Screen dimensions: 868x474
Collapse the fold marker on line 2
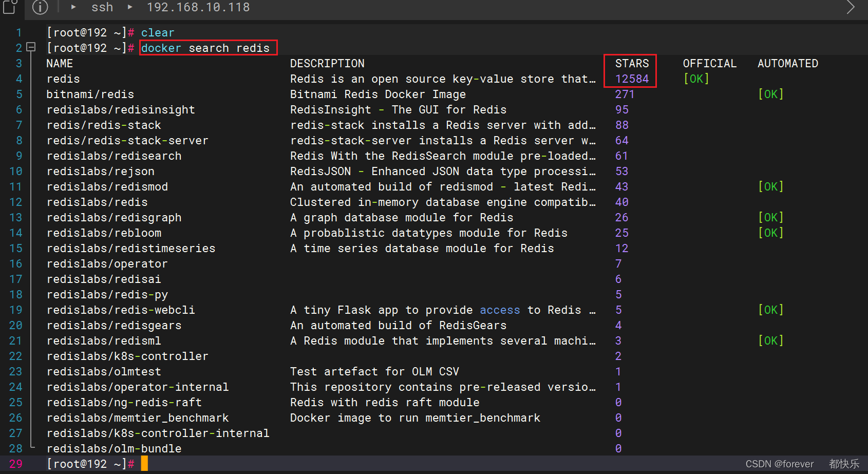31,47
